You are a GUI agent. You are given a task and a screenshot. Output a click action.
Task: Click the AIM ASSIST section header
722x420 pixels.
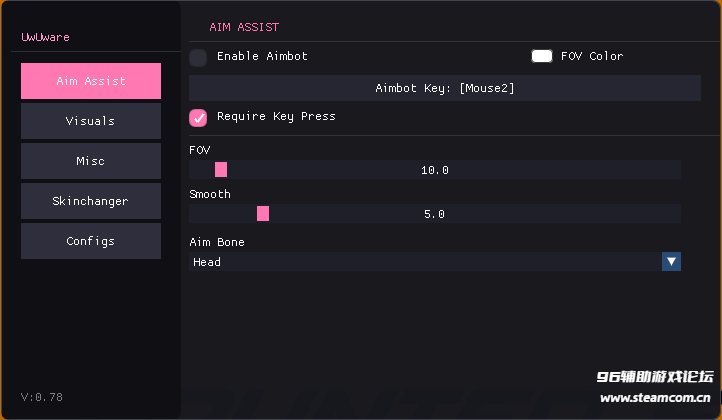point(244,27)
